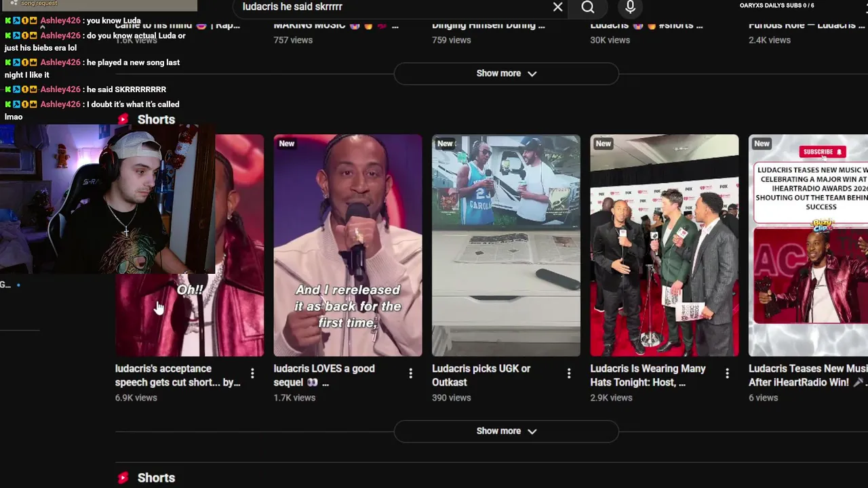Open the 'LOVES a good sequel' short thumbnail

[348, 245]
